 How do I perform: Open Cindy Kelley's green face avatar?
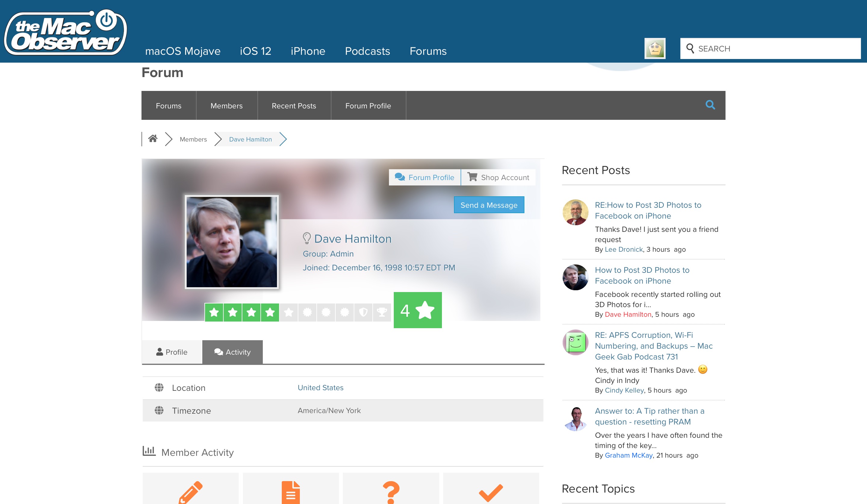[x=575, y=342]
